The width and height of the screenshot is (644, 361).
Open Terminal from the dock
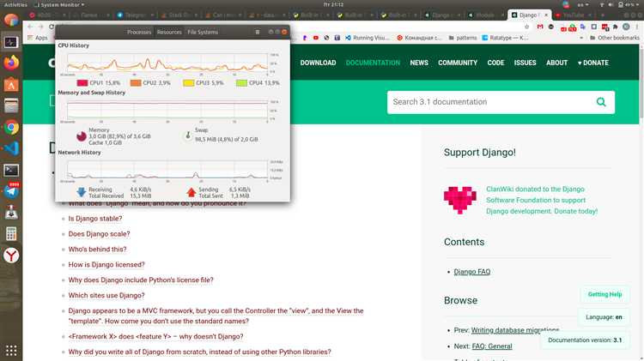[x=11, y=170]
